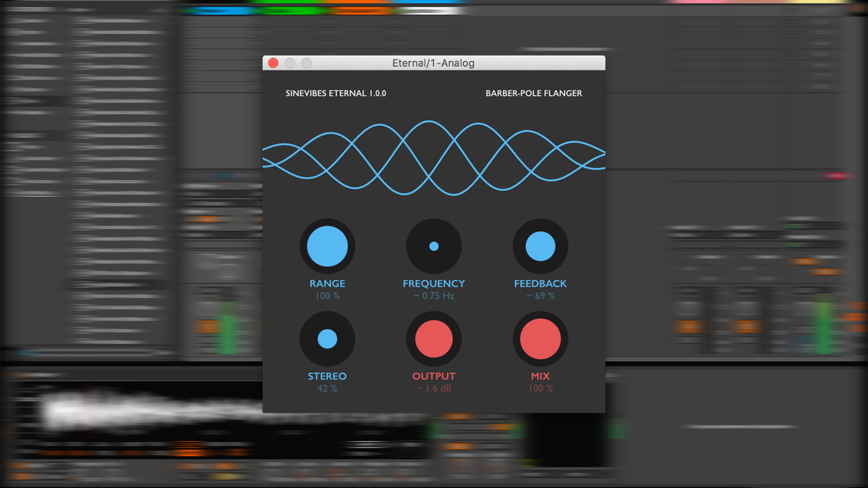Viewport: 868px width, 488px height.
Task: Click the yellow minimize button
Action: pos(289,63)
